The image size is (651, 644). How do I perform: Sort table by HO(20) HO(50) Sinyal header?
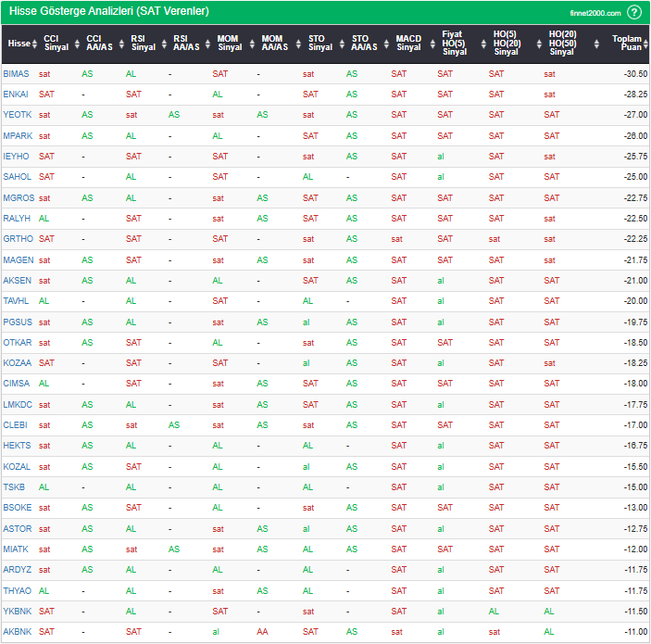click(595, 44)
